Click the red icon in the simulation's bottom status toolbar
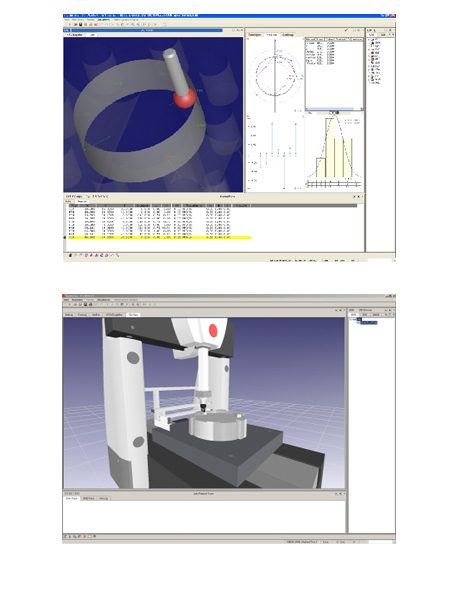 [85, 537]
